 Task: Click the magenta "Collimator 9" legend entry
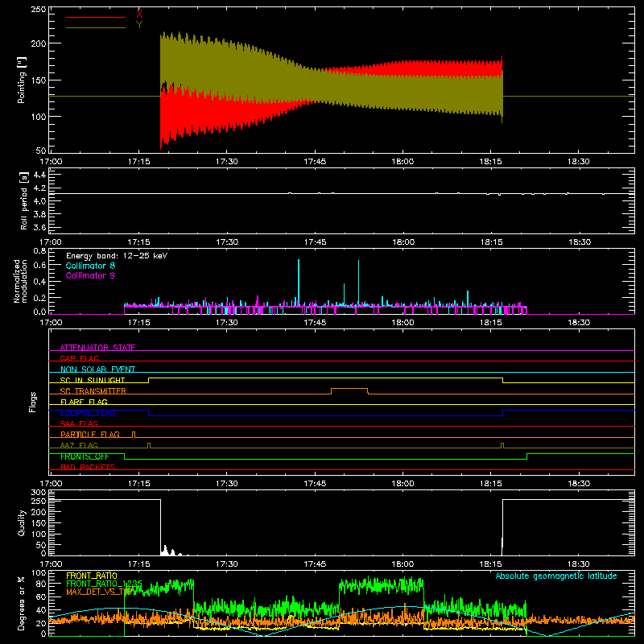90,275
